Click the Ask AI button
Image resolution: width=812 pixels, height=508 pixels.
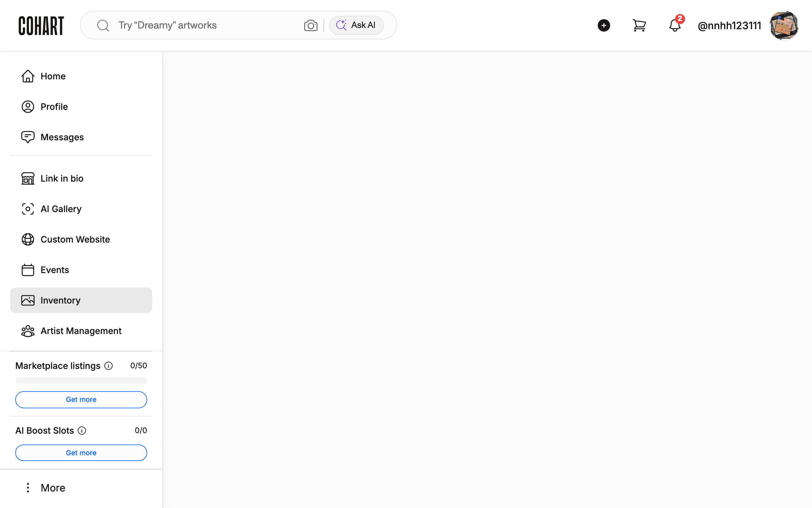point(356,25)
